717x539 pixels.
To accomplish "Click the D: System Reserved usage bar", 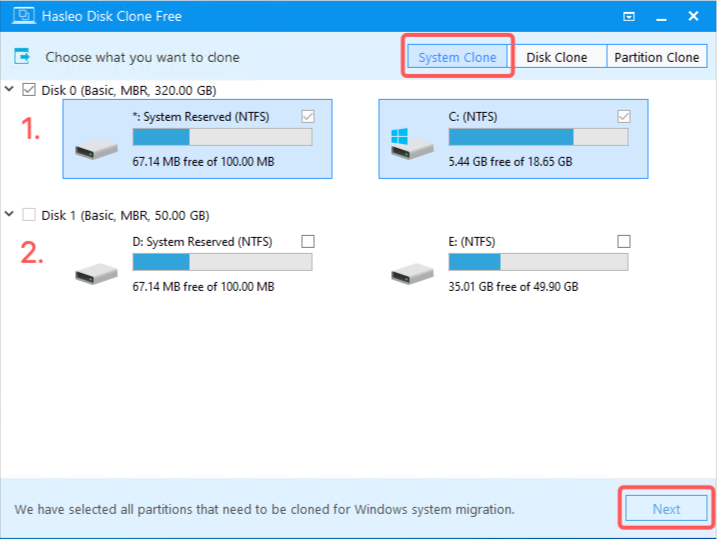I will (222, 262).
